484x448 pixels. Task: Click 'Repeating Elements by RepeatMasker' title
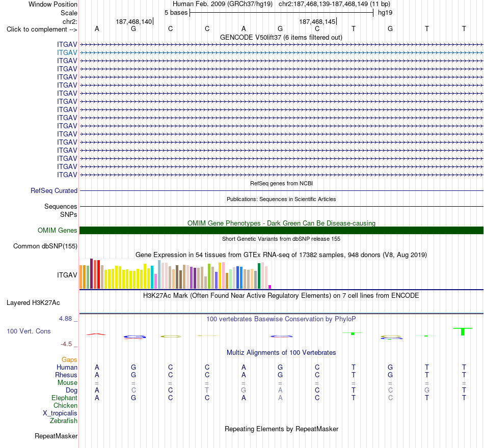(x=281, y=429)
